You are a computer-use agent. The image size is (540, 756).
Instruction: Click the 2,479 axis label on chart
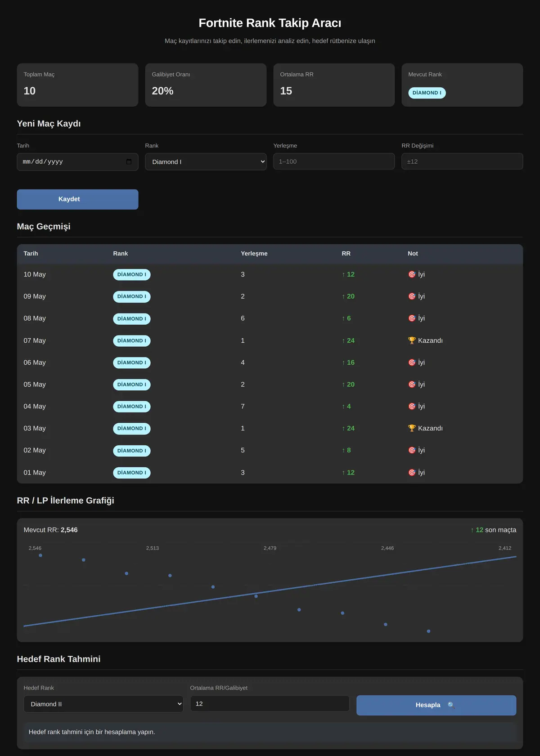270,548
